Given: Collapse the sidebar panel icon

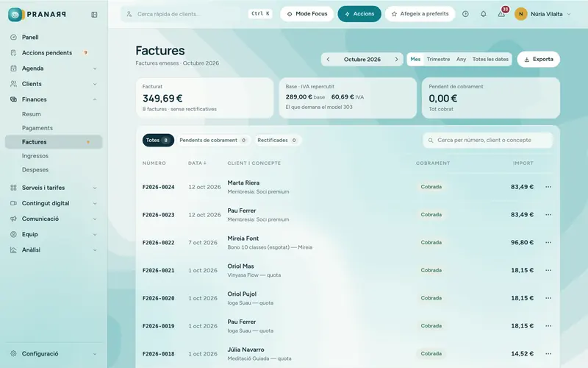Looking at the screenshot, I should pos(94,15).
